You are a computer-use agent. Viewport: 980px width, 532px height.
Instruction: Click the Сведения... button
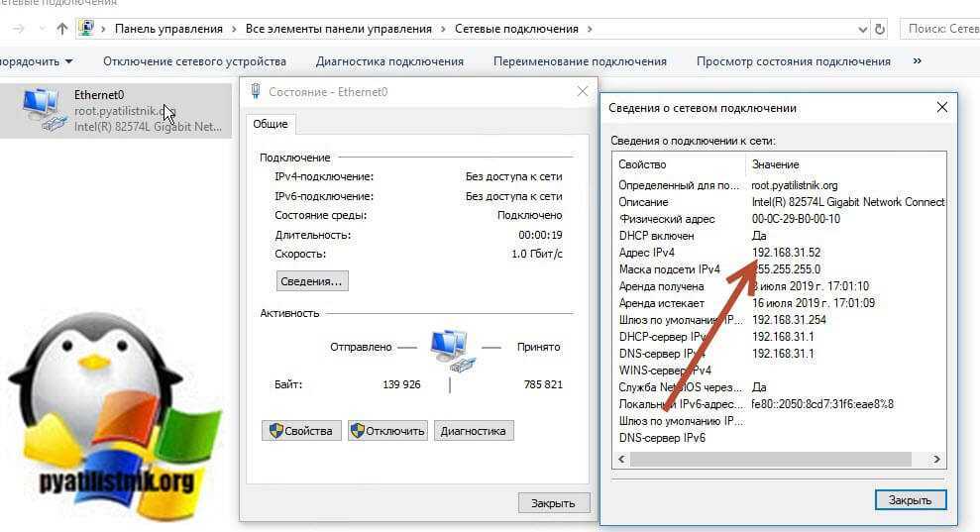pos(312,281)
